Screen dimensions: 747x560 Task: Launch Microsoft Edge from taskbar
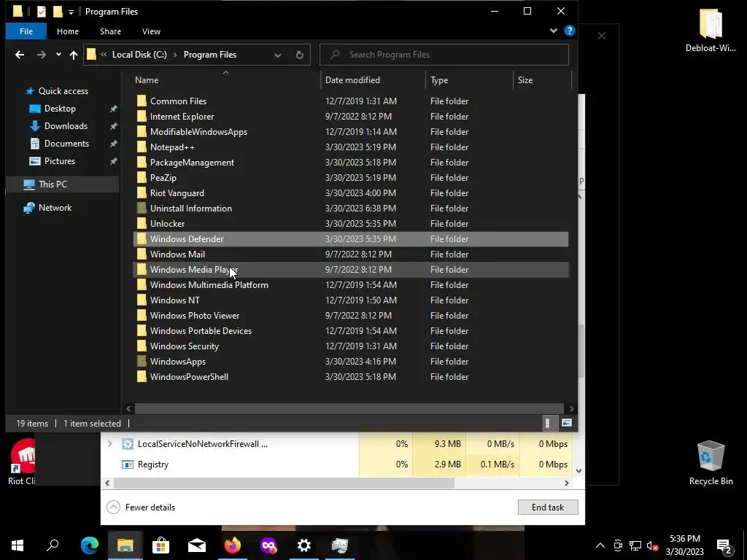pos(90,545)
